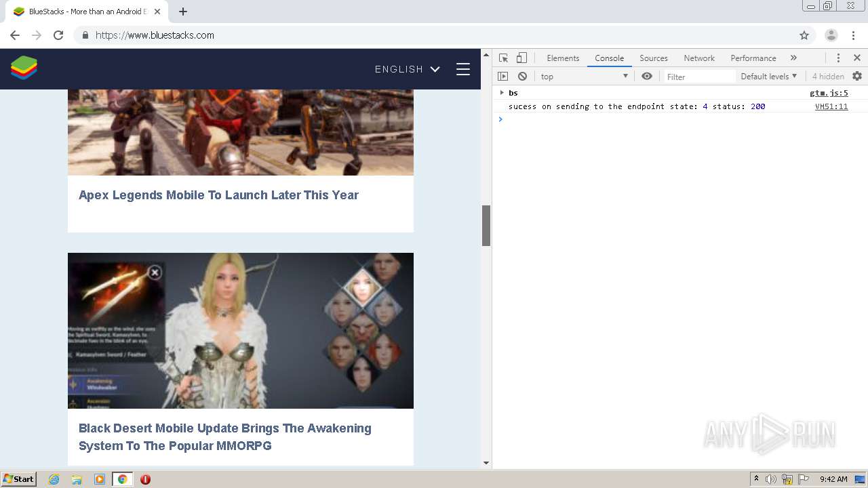868x488 pixels.
Task: Go back with the browser back arrow
Action: [15, 35]
